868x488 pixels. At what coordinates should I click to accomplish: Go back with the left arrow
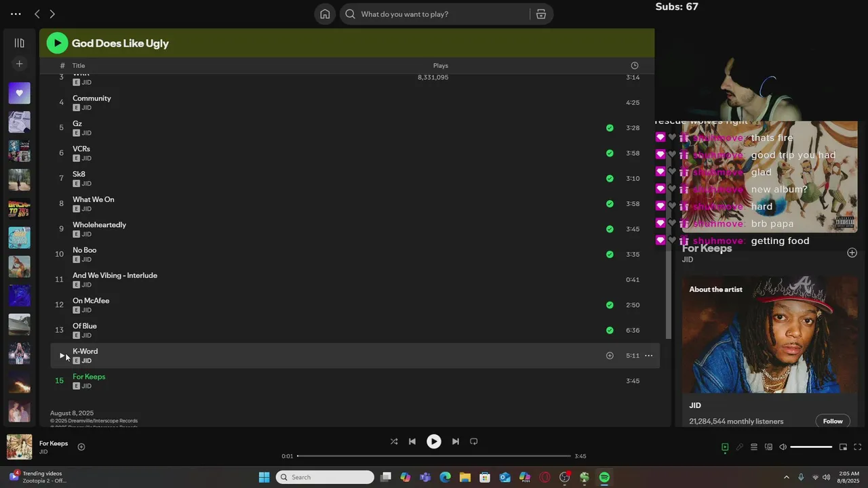[x=37, y=14]
